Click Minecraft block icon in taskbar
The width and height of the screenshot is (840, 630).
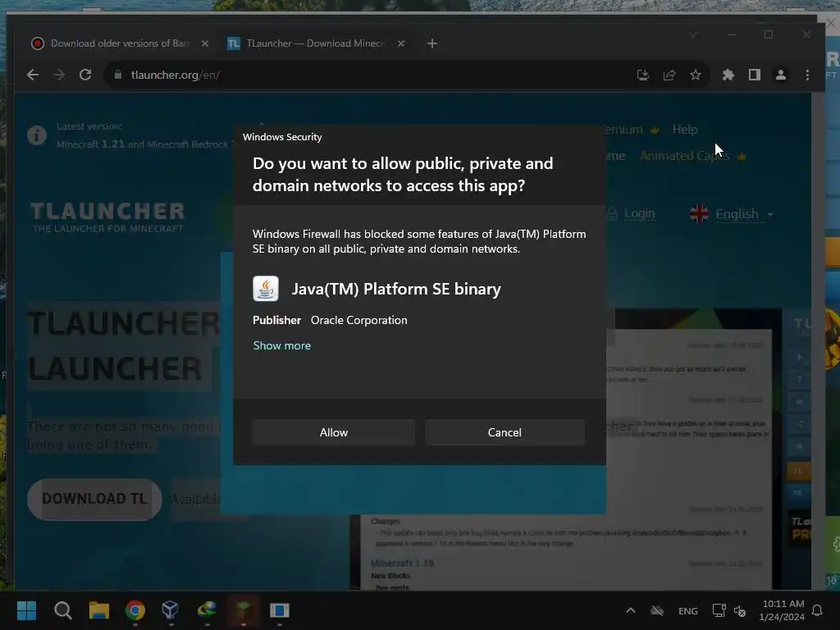(243, 610)
